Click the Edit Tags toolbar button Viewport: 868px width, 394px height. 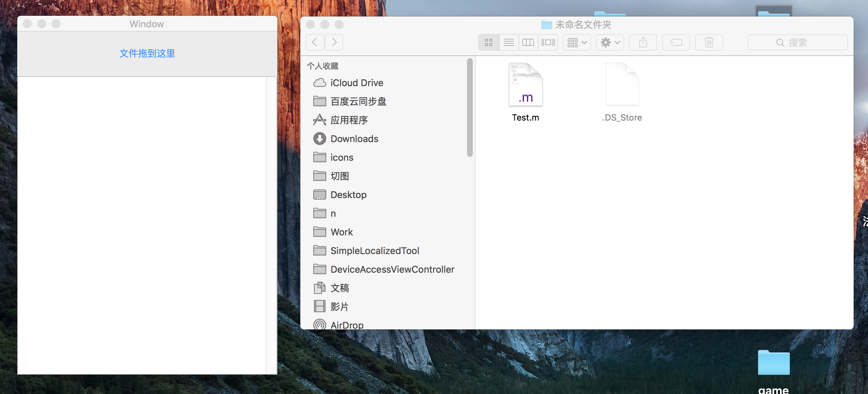(x=676, y=42)
